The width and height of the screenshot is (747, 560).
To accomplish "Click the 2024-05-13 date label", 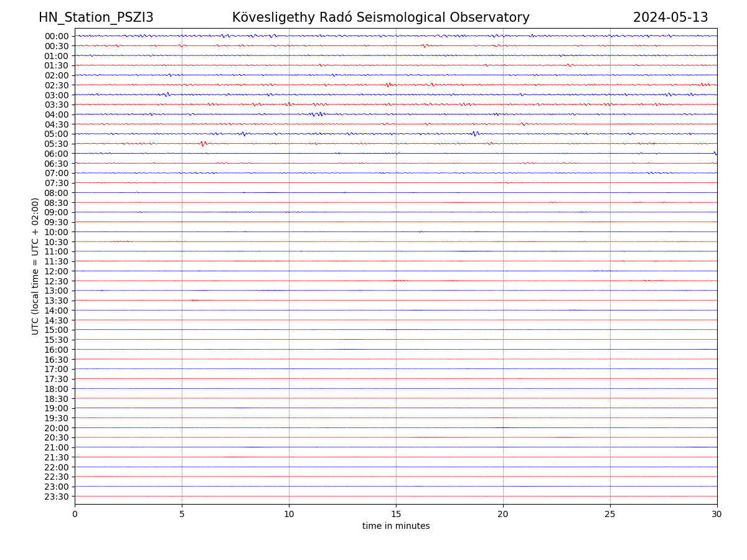I will click(x=670, y=17).
